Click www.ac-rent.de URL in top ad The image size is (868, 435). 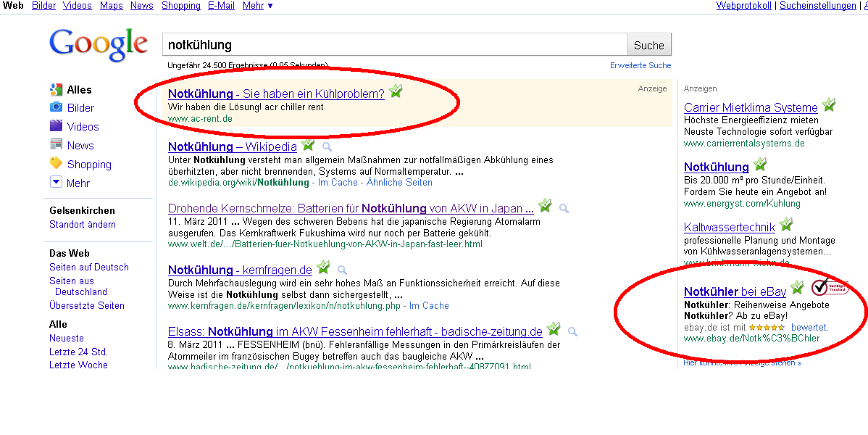[200, 119]
